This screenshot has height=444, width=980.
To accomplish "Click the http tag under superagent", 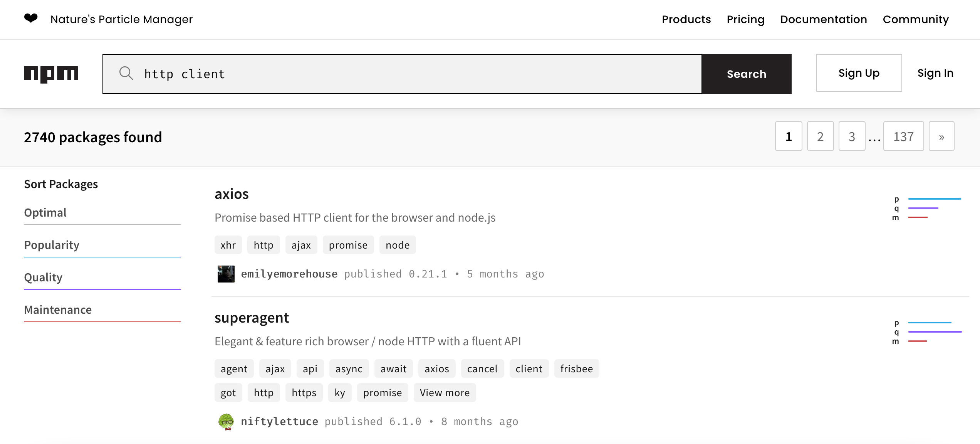I will coord(263,393).
